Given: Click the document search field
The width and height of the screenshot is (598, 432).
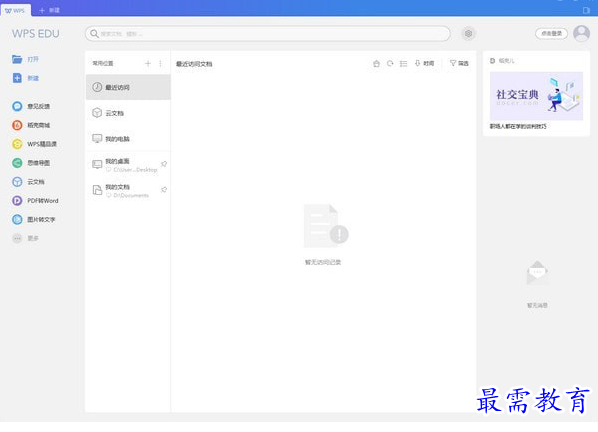Looking at the screenshot, I should tap(267, 34).
